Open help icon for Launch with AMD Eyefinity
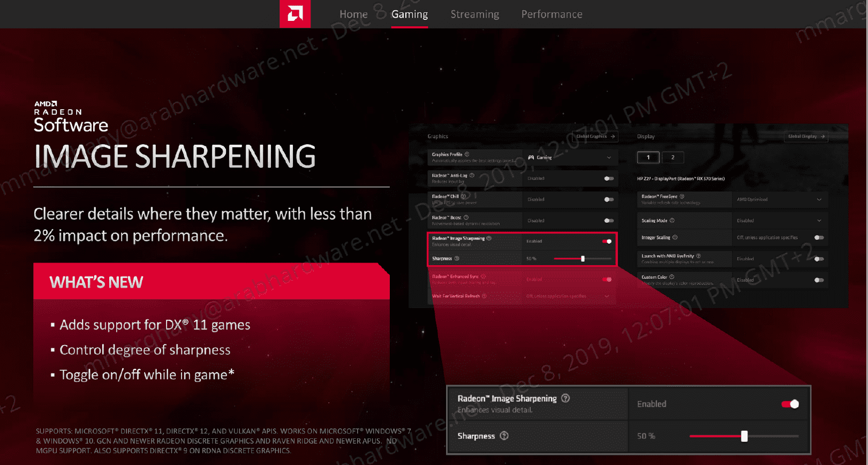868x465 pixels. point(698,256)
